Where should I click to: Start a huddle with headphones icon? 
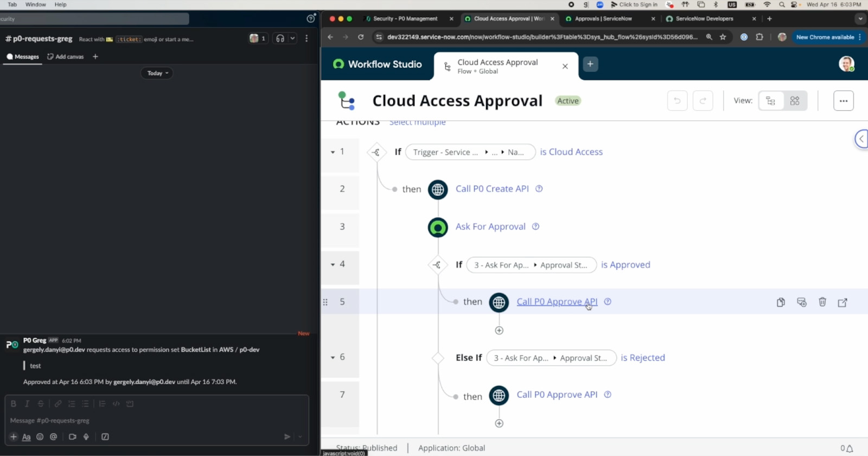280,39
